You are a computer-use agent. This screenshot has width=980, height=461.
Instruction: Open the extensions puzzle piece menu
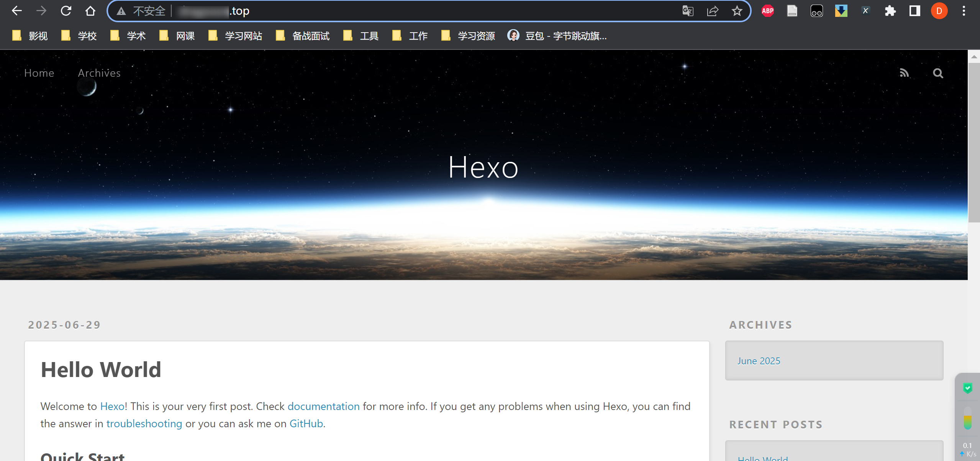point(890,11)
